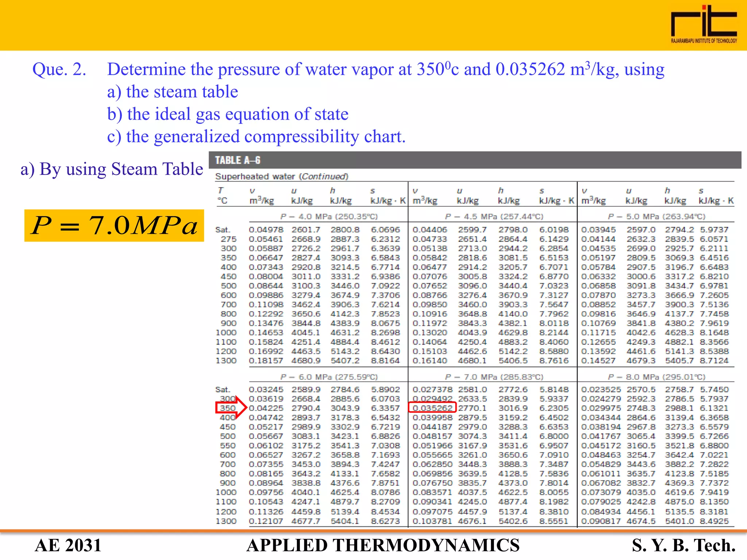Click 'S. Y. B. Tech.' footer text

pyautogui.click(x=684, y=545)
